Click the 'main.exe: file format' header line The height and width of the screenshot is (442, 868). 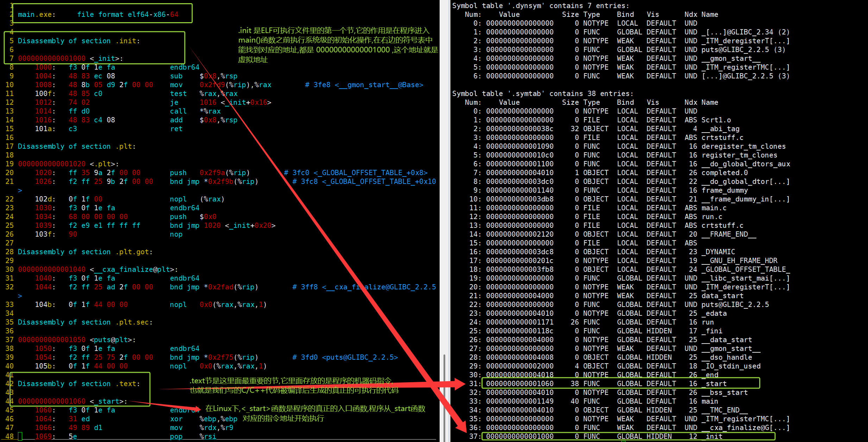coord(98,14)
